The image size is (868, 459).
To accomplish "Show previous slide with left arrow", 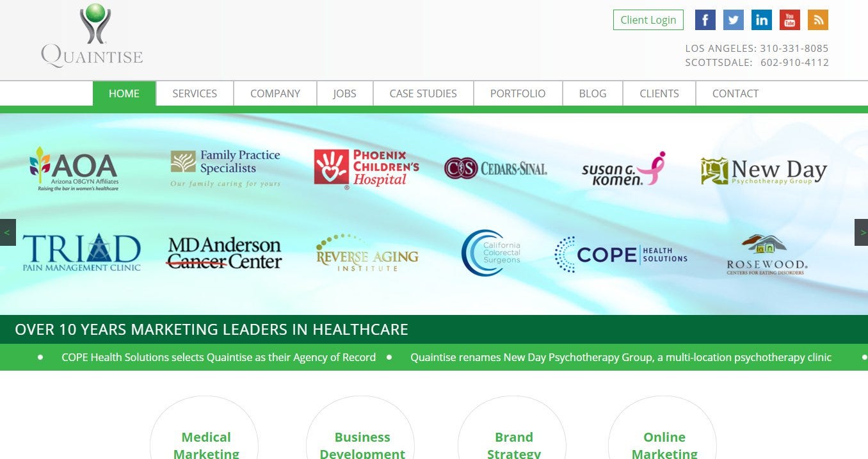I will pos(8,232).
